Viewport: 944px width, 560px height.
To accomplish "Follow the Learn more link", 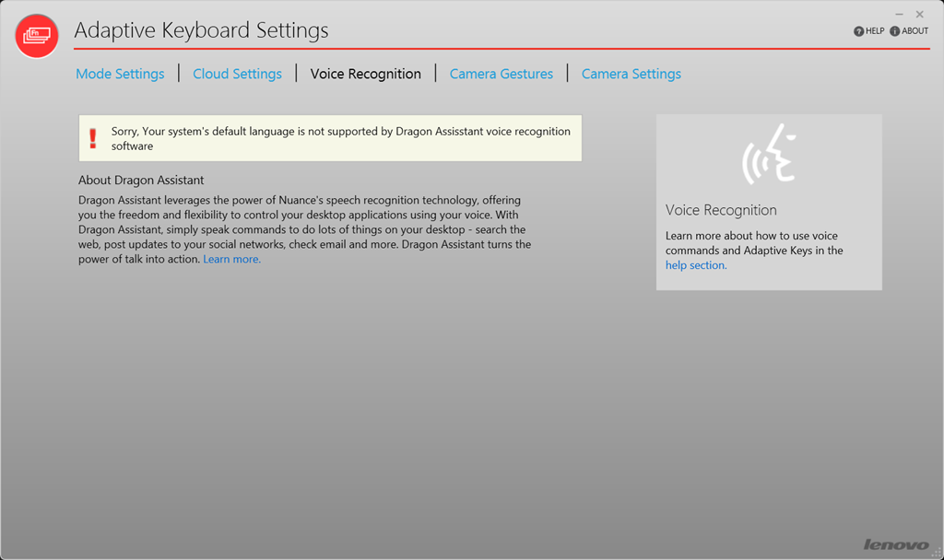I will (231, 260).
